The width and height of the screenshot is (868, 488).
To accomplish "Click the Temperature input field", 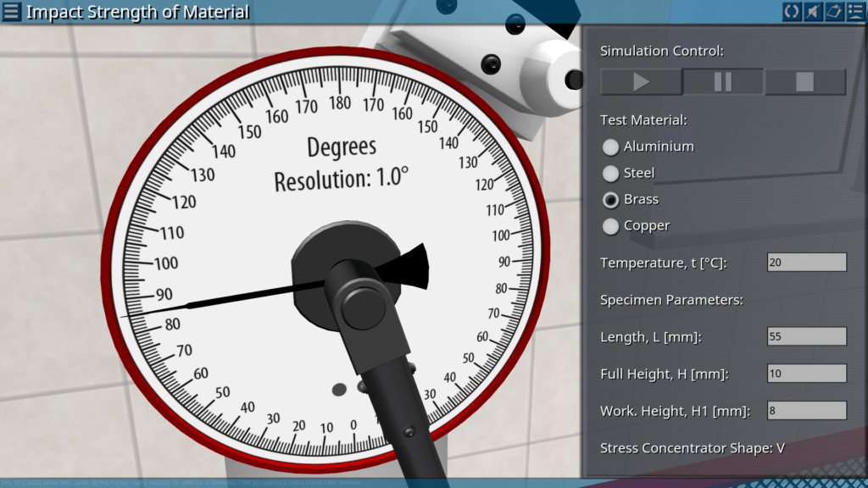I will (806, 263).
